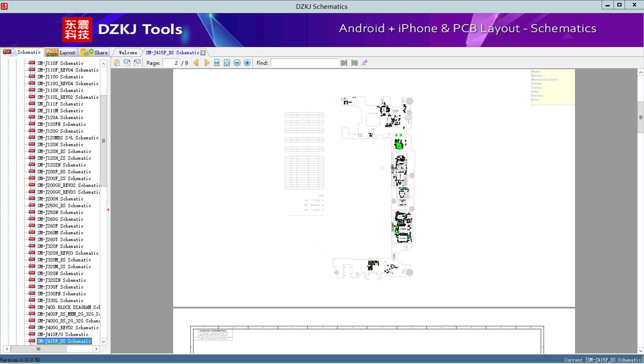Open SM-J320F Schematic
This screenshot has width=644, height=364.
click(x=60, y=246)
